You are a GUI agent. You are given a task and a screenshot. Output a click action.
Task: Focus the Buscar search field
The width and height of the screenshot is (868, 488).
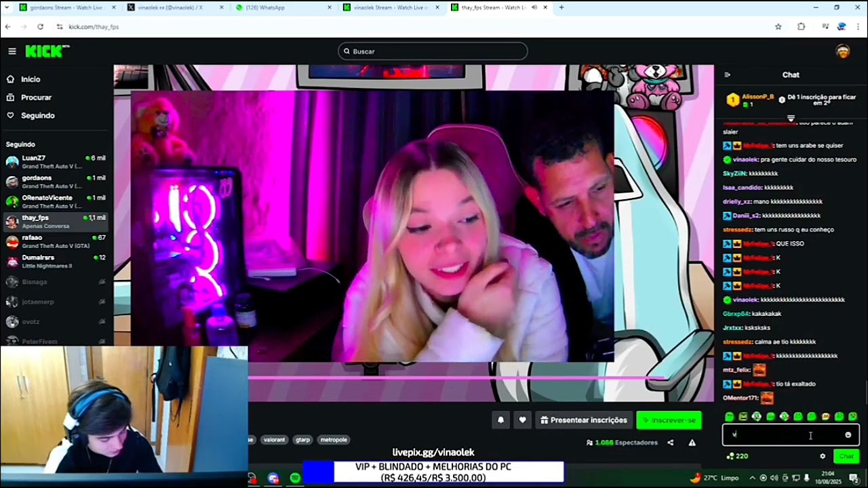pyautogui.click(x=433, y=52)
